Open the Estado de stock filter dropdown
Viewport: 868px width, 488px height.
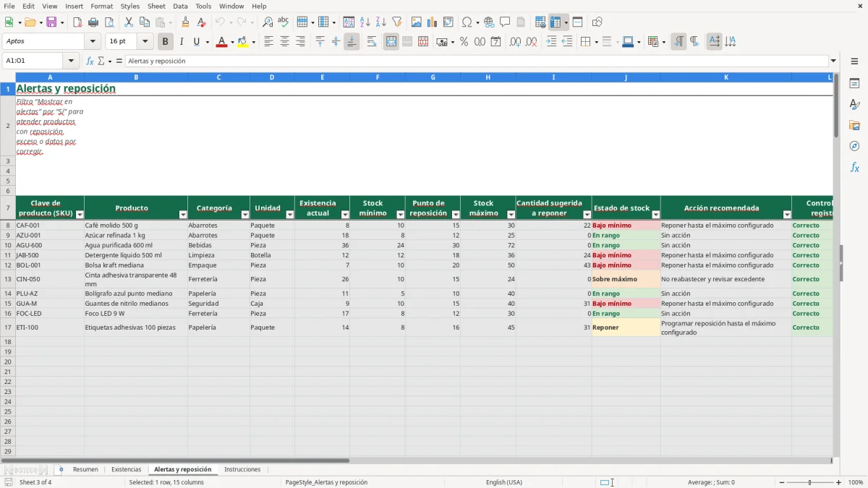656,215
